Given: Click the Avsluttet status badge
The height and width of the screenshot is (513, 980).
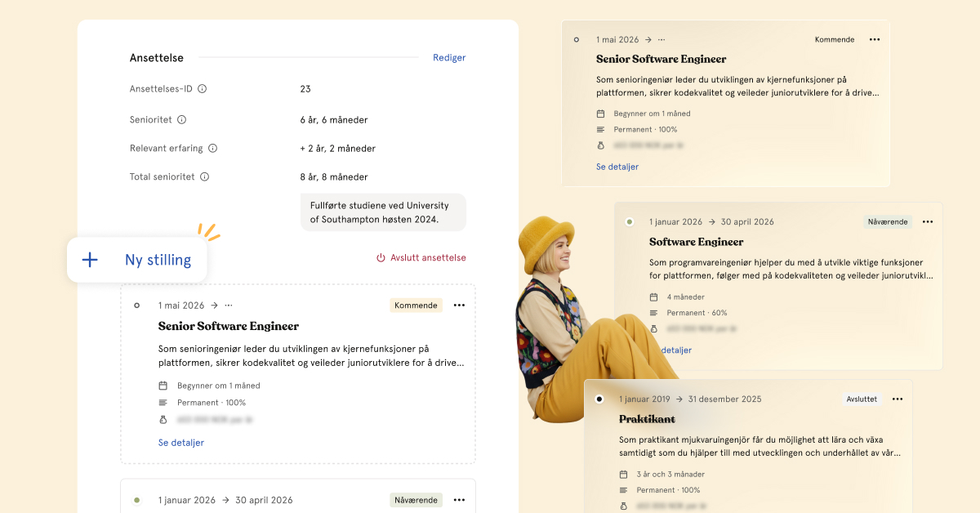Looking at the screenshot, I should (862, 399).
